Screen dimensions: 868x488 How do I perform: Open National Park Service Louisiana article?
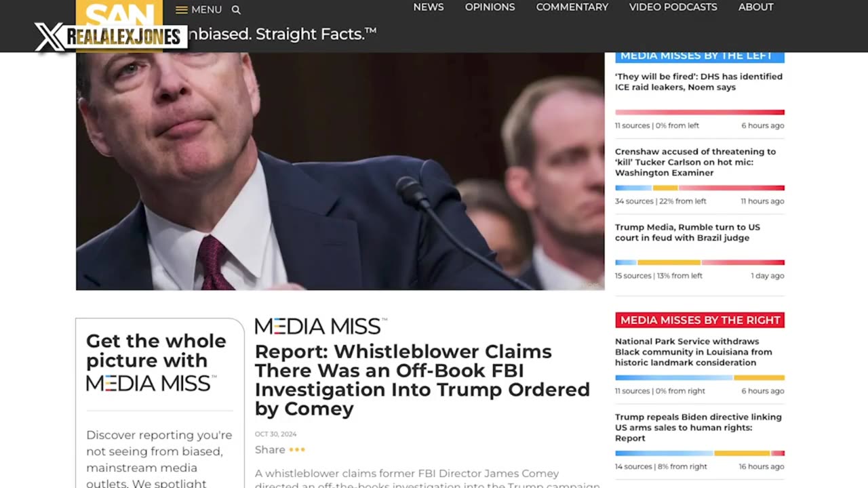click(693, 352)
